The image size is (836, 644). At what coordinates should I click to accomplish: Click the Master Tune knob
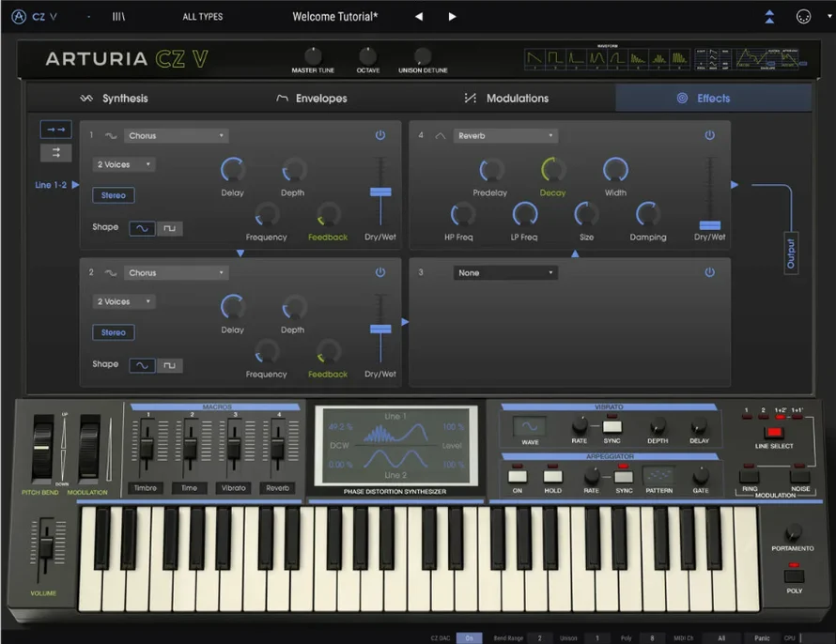pos(313,56)
